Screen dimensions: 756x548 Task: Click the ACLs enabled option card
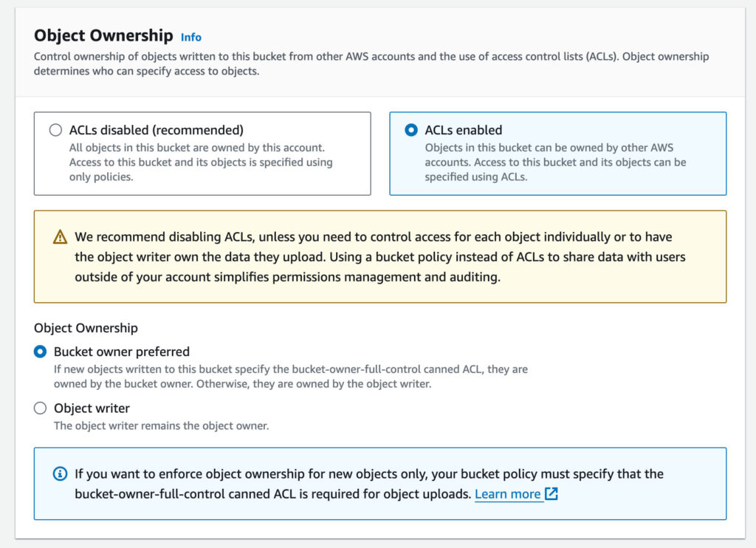pyautogui.click(x=556, y=153)
